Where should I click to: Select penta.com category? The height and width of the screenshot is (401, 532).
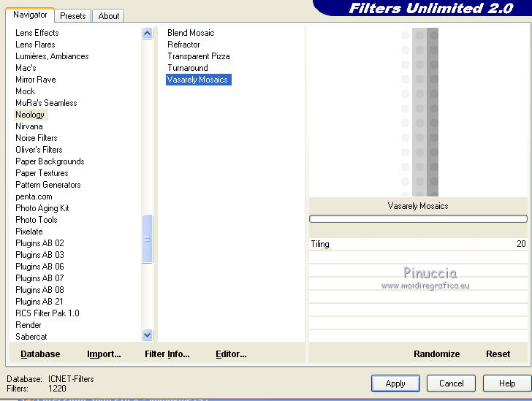click(34, 196)
